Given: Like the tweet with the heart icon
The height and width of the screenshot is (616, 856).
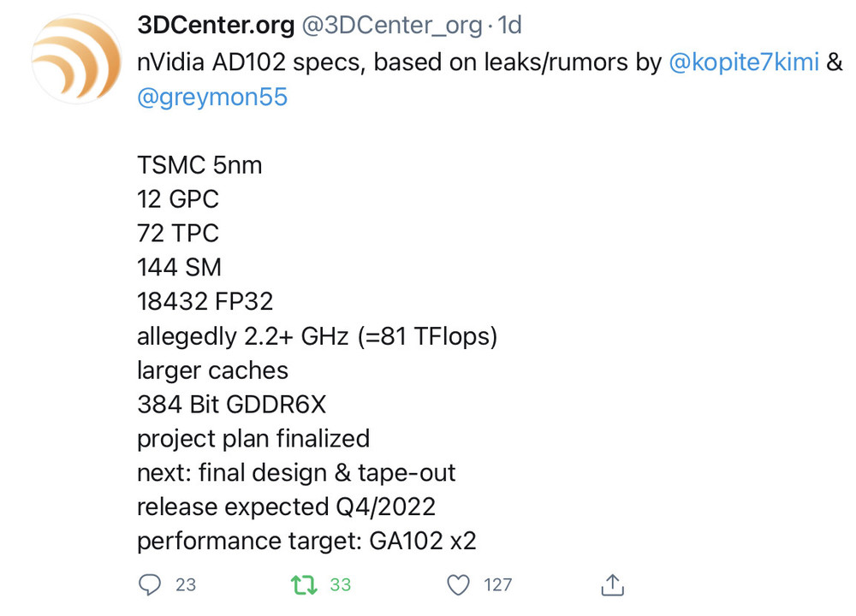Looking at the screenshot, I should [x=460, y=585].
